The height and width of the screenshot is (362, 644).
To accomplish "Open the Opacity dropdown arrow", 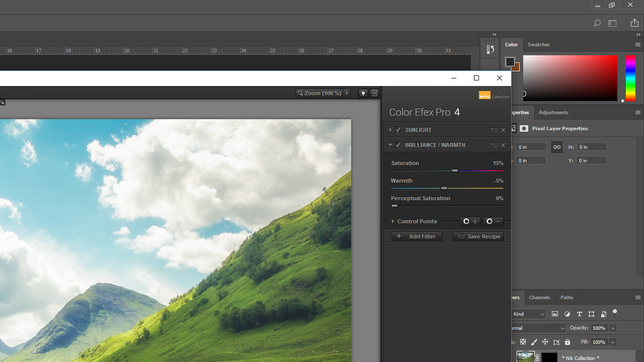I will pos(612,328).
